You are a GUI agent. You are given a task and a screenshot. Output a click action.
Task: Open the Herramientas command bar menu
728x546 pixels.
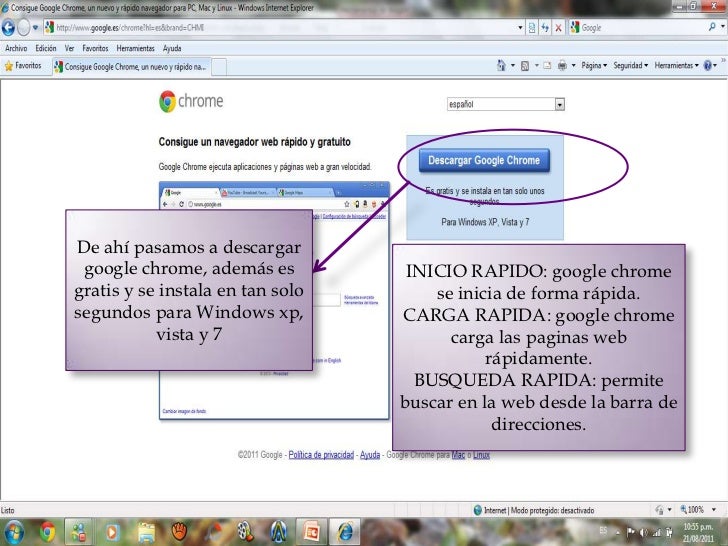pos(676,65)
